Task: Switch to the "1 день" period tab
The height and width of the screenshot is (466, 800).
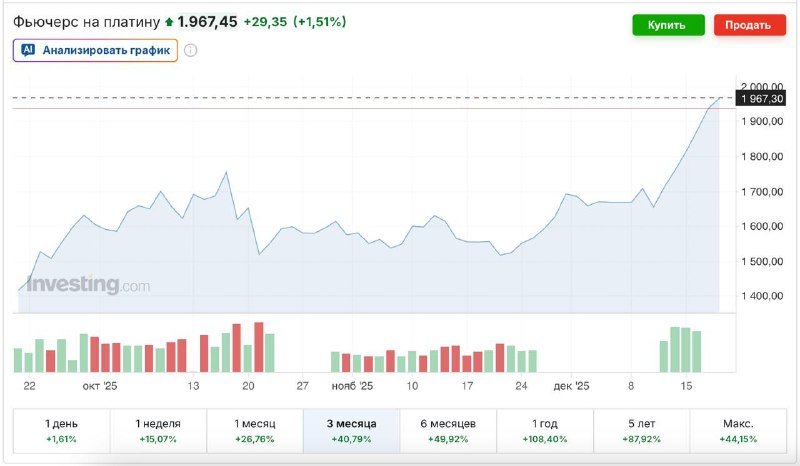Action: (x=61, y=430)
